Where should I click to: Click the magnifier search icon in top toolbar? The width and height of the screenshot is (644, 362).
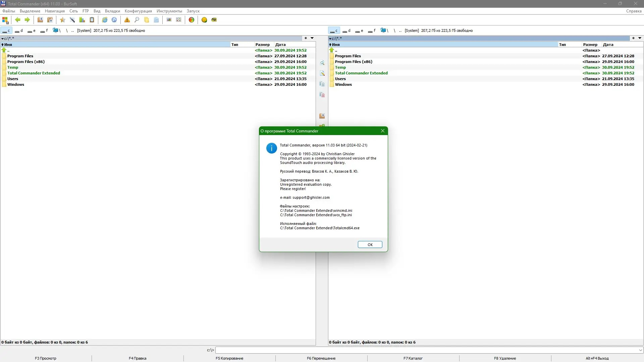coord(137,20)
